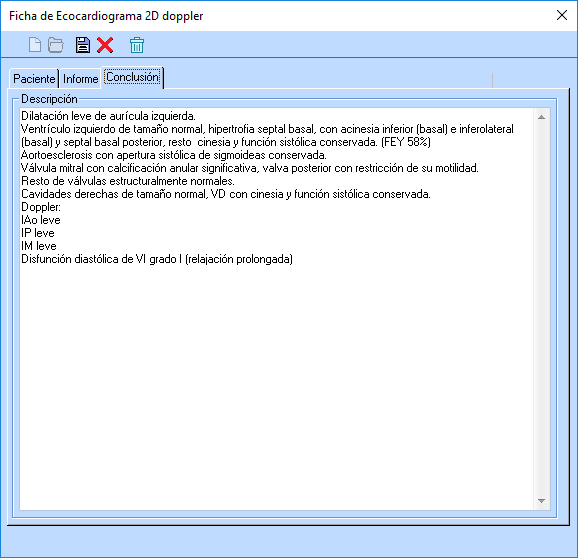
Task: Cancel changes with the red X icon
Action: (x=105, y=45)
